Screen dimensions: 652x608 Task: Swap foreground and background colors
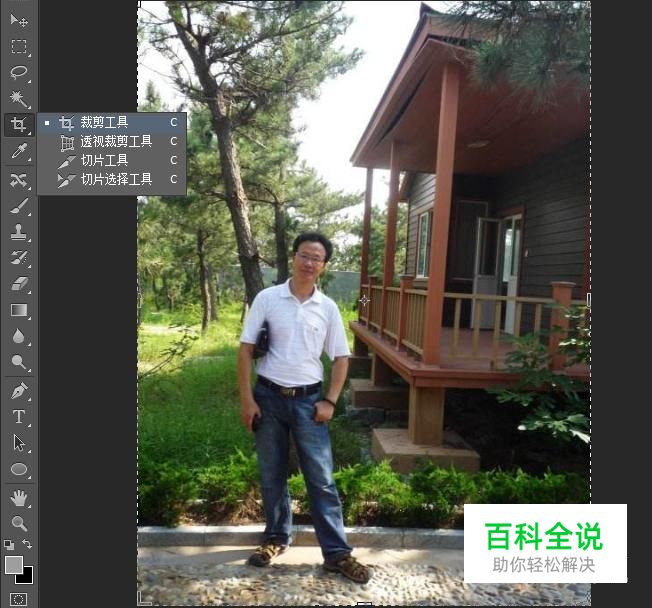[27, 544]
